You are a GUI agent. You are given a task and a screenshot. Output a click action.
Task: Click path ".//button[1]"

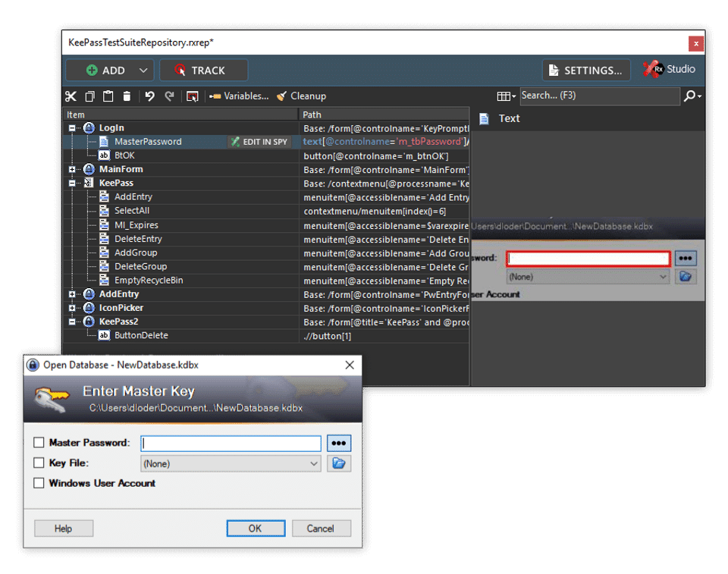[328, 336]
